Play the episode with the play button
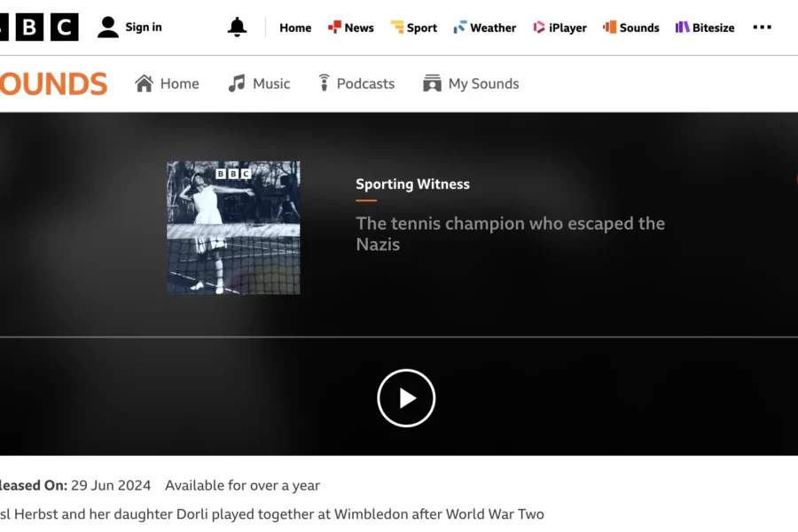The width and height of the screenshot is (798, 532). tap(406, 398)
